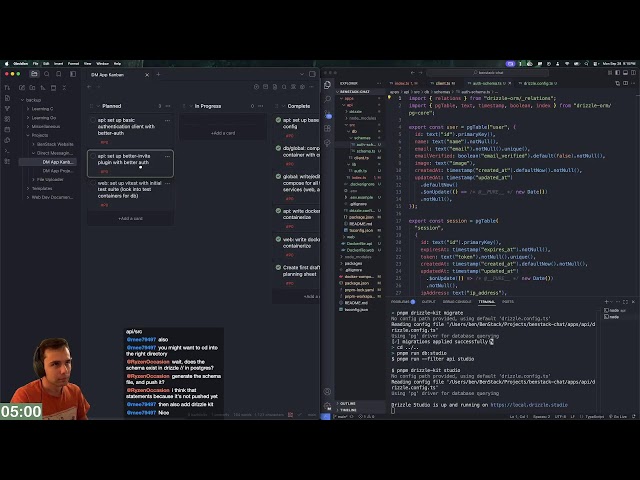Expand the Templates folder
Image resolution: width=640 pixels, height=480 pixels.
coord(28,189)
